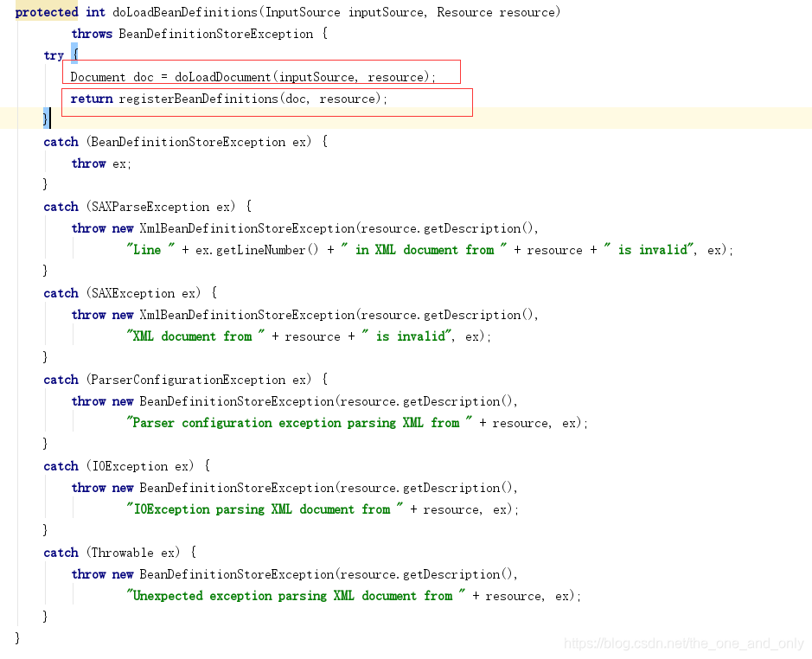
Task: Click "Parser configuration exception parsing XML from " string
Action: click(x=299, y=423)
